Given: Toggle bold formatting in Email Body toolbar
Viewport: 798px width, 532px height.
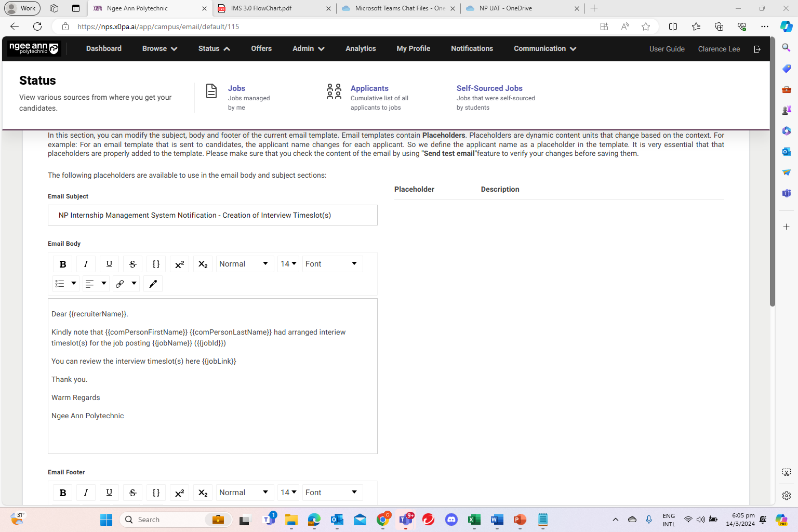Looking at the screenshot, I should pos(62,263).
